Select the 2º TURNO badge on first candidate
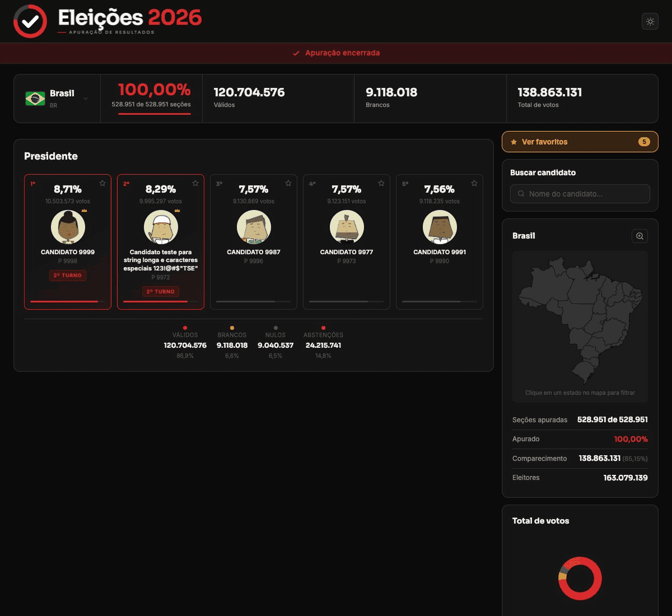Image resolution: width=672 pixels, height=616 pixels. pos(68,275)
